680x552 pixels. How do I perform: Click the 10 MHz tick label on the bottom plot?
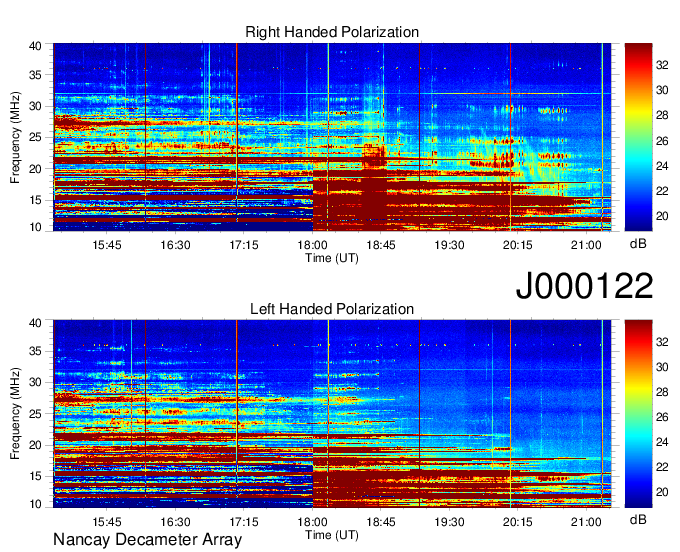36,504
